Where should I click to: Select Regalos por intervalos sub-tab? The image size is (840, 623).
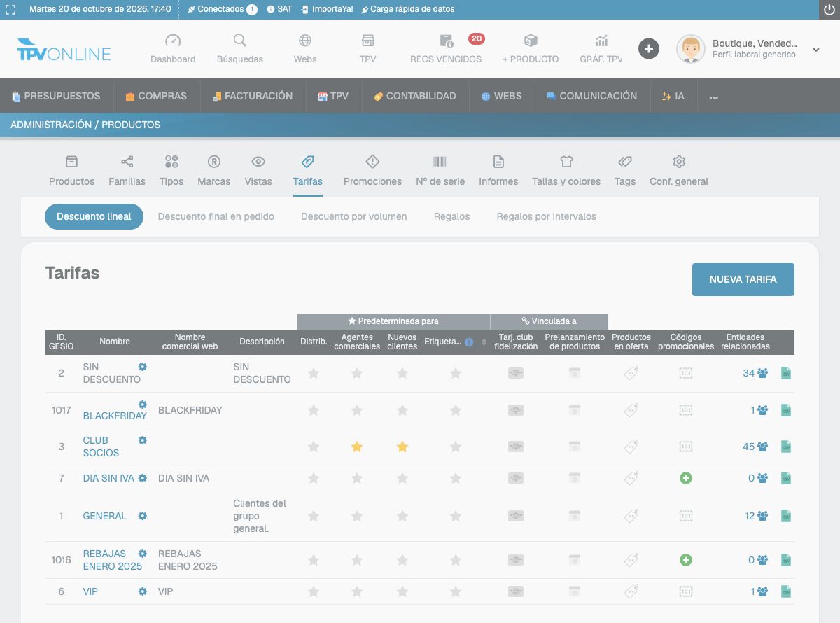[x=547, y=216]
